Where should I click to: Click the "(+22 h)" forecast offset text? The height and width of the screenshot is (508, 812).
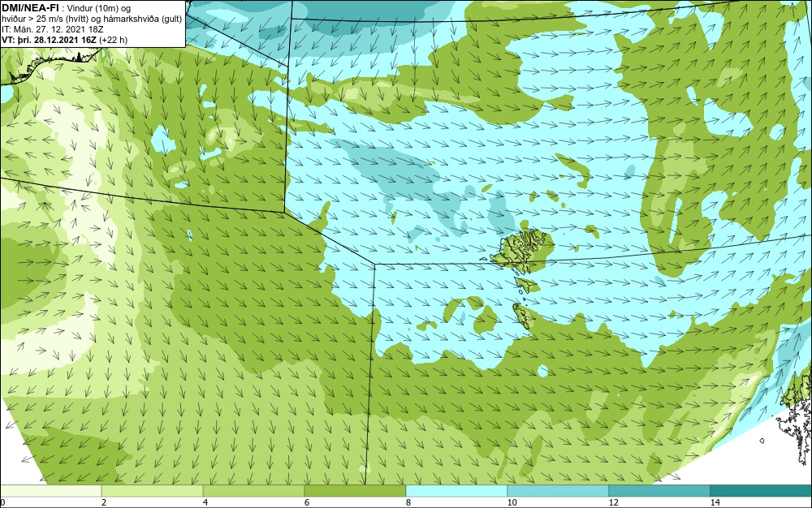(x=113, y=40)
